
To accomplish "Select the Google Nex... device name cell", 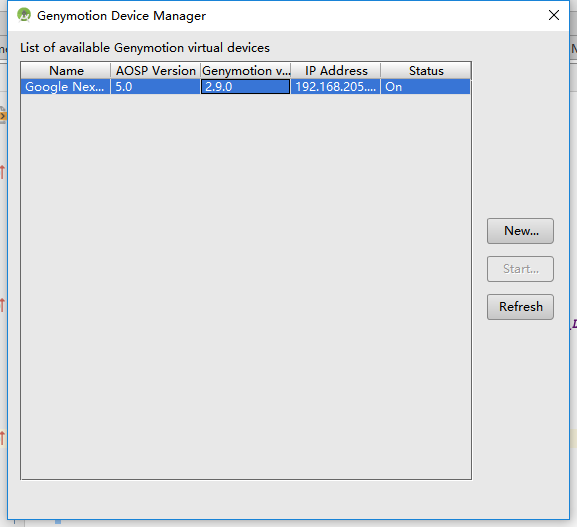I will point(66,87).
